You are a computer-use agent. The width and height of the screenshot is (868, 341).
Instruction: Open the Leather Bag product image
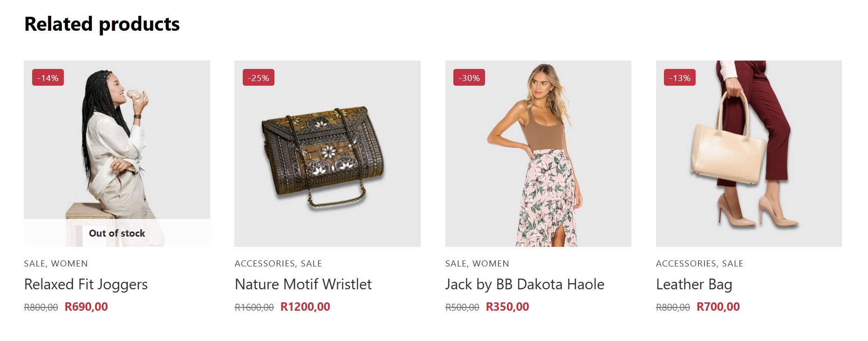pyautogui.click(x=749, y=154)
